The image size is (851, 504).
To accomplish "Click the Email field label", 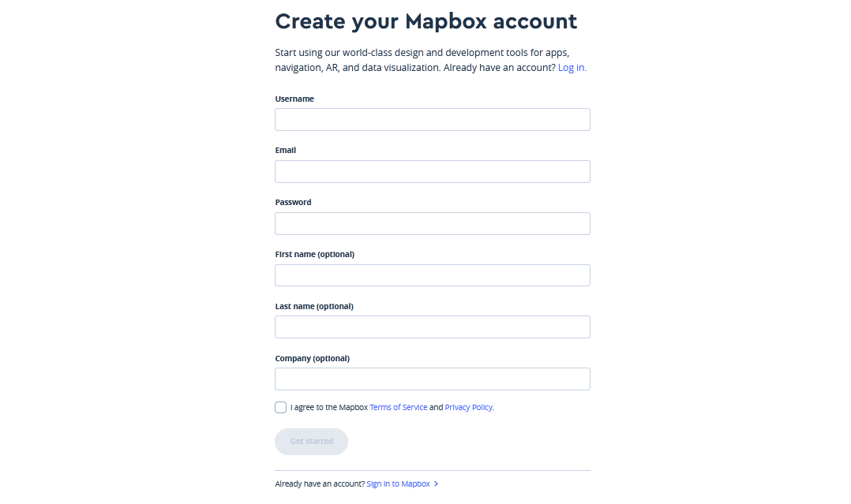I will click(x=286, y=151).
